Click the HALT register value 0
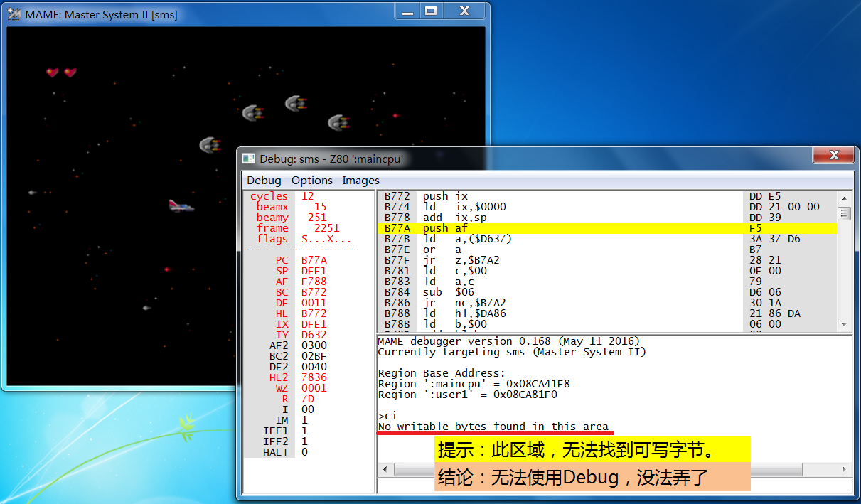The height and width of the screenshot is (504, 861). pos(304,452)
